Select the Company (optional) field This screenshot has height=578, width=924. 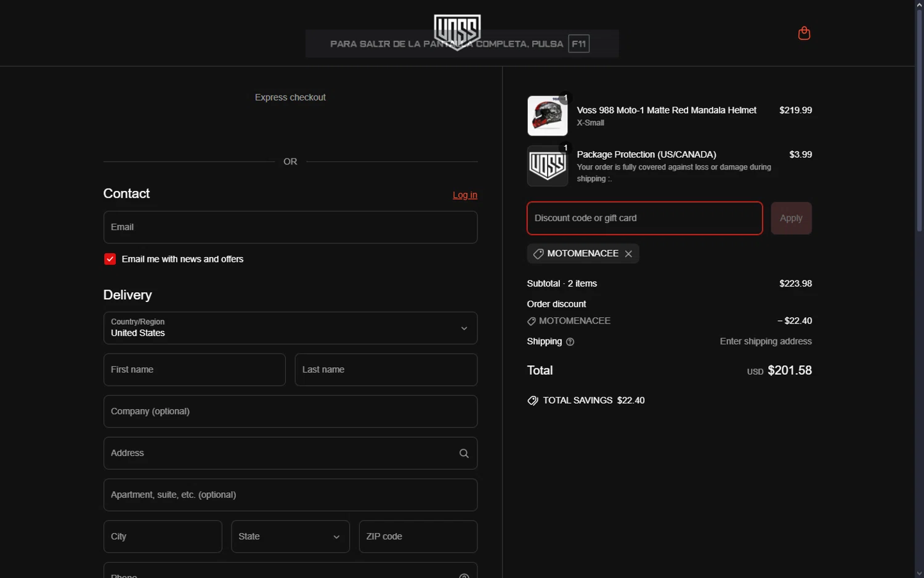click(290, 412)
